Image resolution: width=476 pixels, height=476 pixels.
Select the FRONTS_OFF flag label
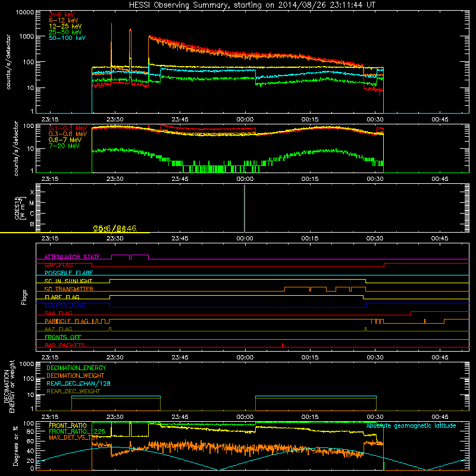point(63,337)
